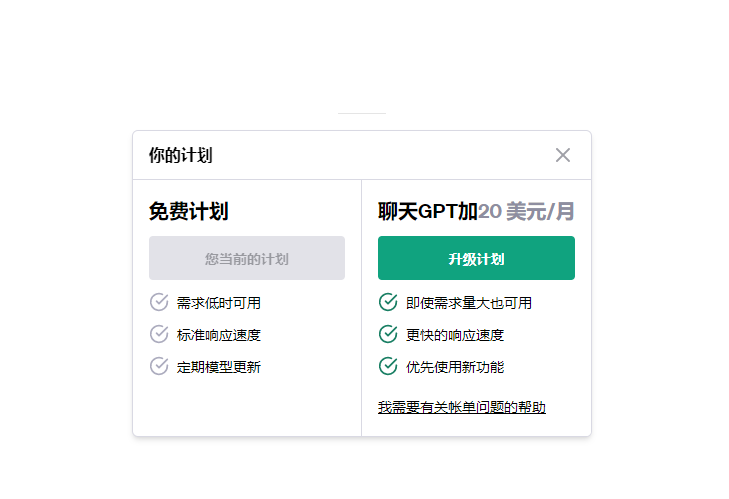The height and width of the screenshot is (499, 729).
Task: Open the 我需要有关帐单问题的帮助 link
Action: coord(461,408)
